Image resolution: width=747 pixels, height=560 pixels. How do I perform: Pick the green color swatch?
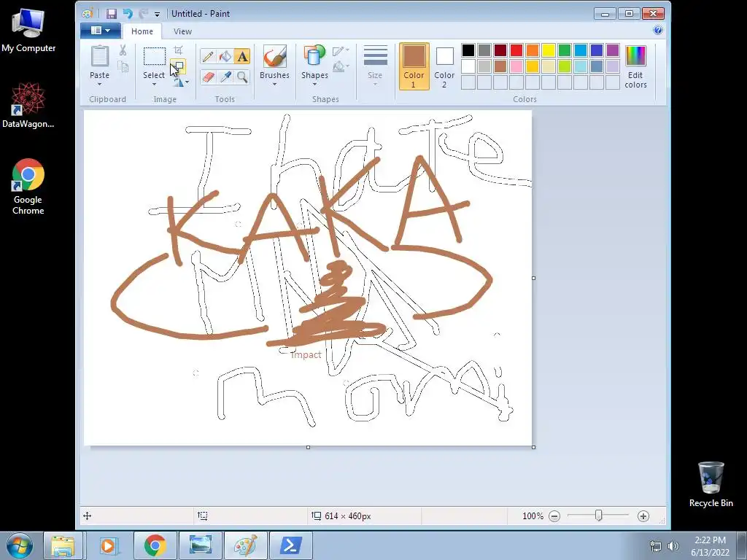(565, 50)
